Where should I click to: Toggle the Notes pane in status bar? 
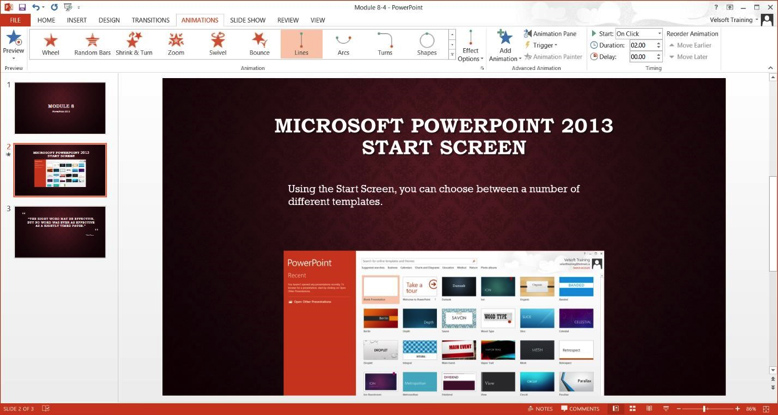click(540, 409)
